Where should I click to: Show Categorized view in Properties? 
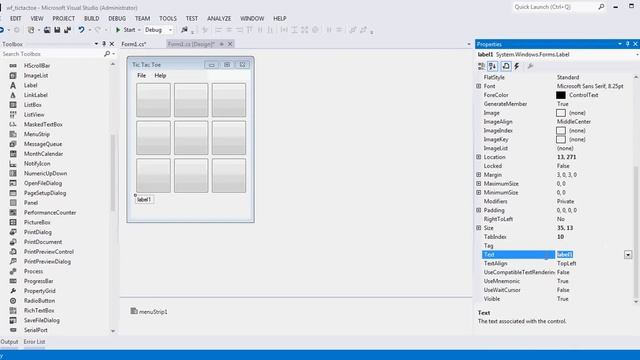click(482, 66)
